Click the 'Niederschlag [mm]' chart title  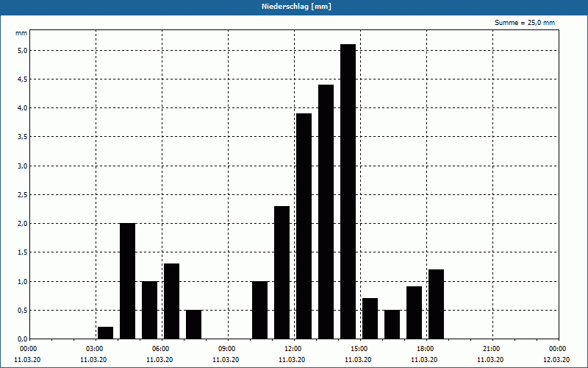coord(296,7)
